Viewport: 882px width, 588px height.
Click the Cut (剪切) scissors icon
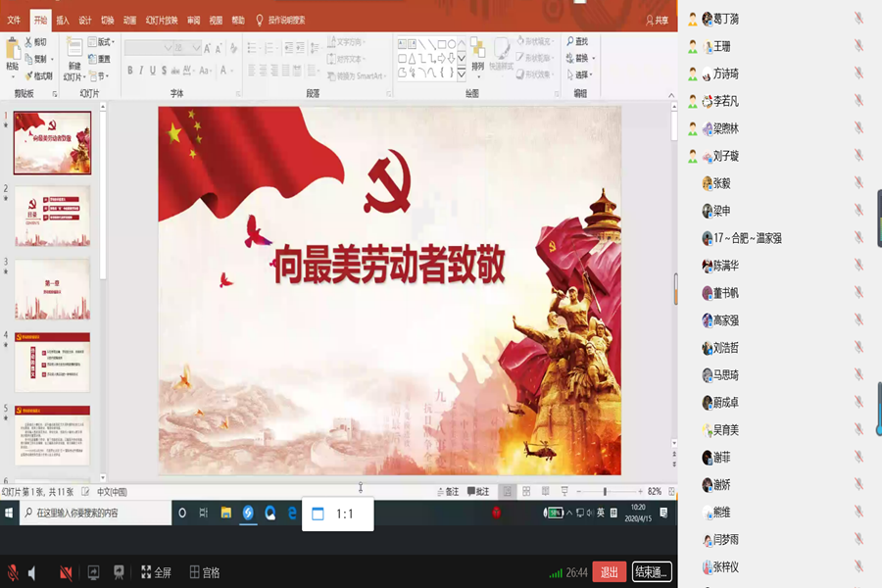coord(28,42)
